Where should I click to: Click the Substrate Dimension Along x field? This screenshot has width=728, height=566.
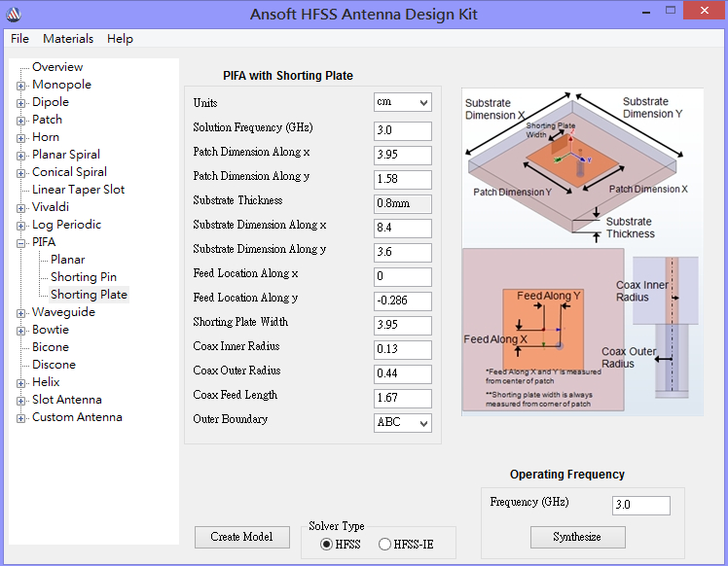pos(403,229)
